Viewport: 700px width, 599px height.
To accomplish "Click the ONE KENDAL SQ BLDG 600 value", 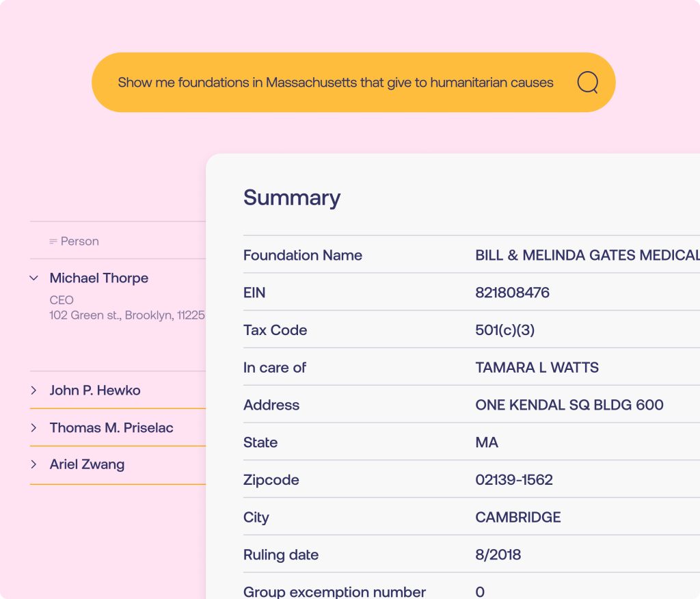I will pos(569,405).
